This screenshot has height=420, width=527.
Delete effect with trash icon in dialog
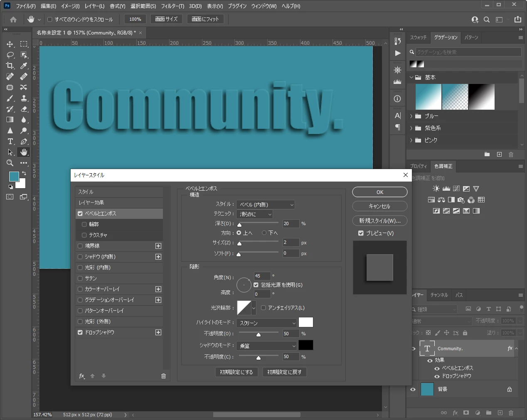(x=163, y=376)
